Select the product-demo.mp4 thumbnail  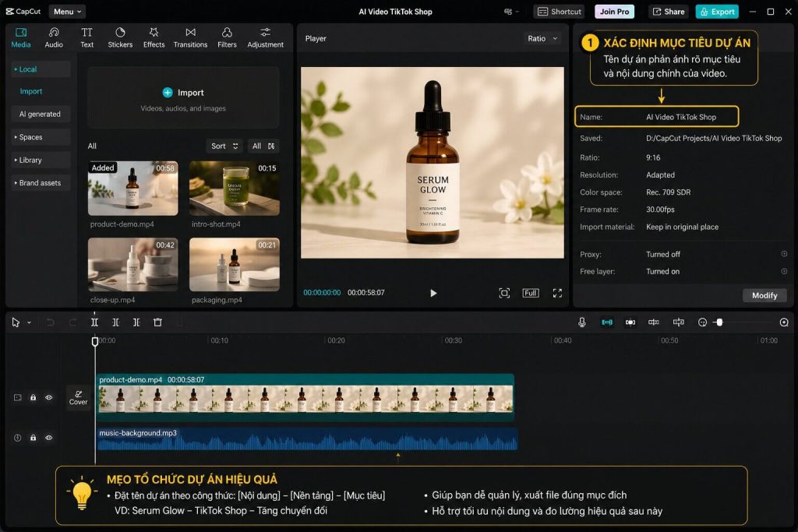(132, 188)
